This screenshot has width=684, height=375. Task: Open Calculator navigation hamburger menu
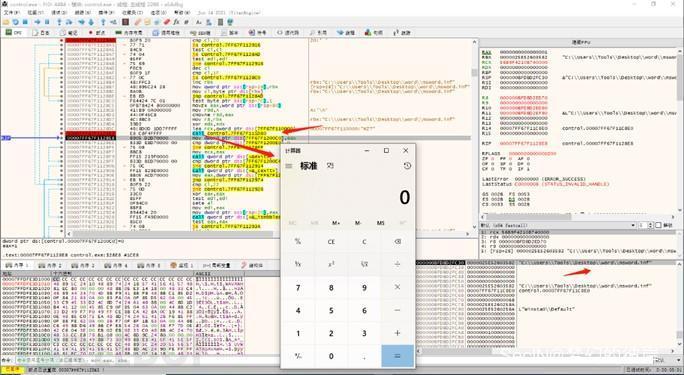tap(289, 166)
